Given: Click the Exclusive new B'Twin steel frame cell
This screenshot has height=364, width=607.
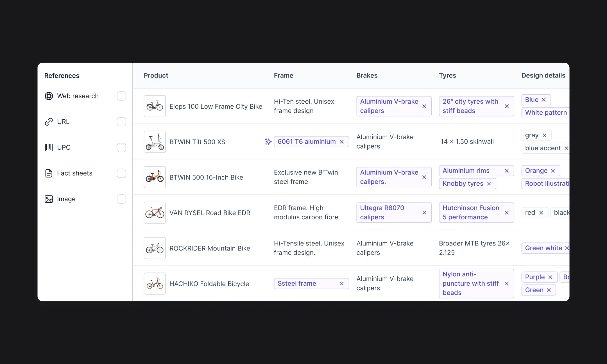Looking at the screenshot, I should pyautogui.click(x=306, y=177).
